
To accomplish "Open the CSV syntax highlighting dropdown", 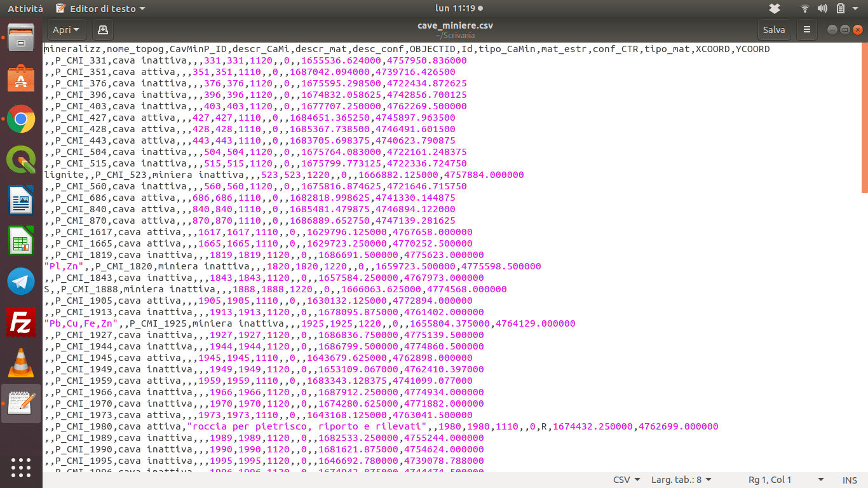I will (x=627, y=480).
